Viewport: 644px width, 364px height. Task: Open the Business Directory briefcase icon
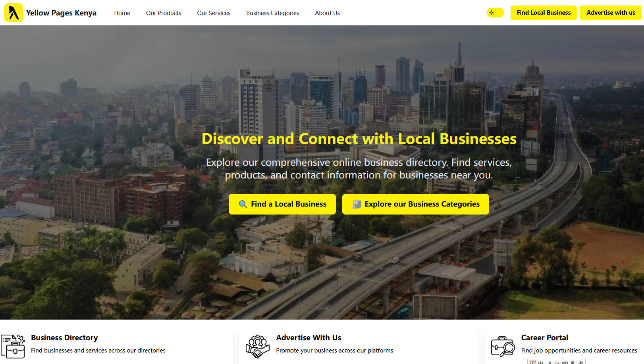[x=13, y=346]
